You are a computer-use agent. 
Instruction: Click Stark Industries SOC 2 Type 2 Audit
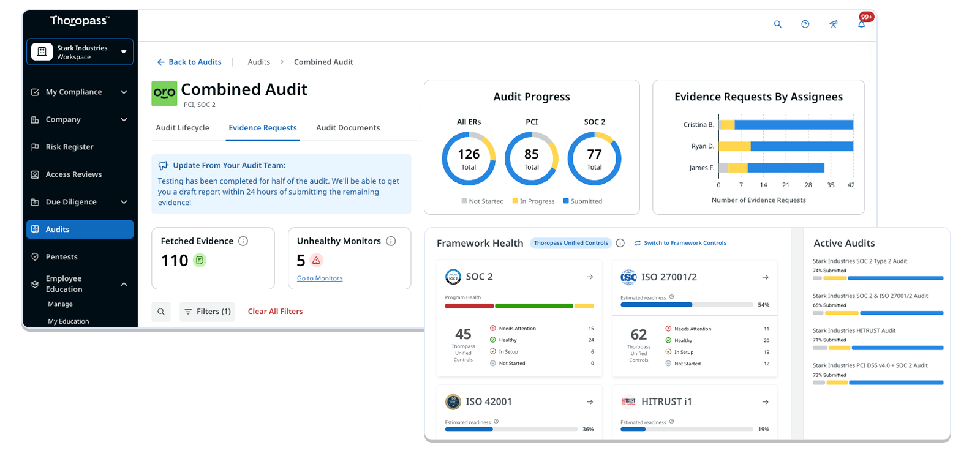coord(860,261)
